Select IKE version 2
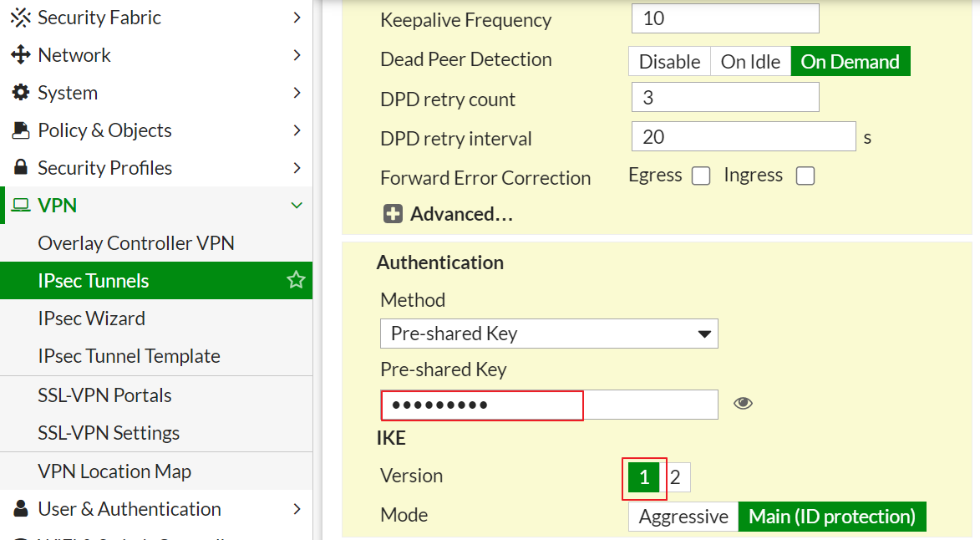Screen dimensions: 980x540 [676, 478]
